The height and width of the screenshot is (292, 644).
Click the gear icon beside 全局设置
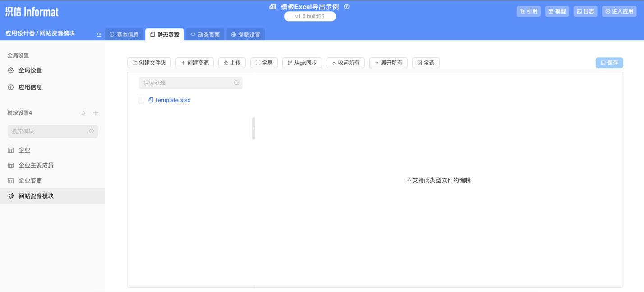pos(10,70)
